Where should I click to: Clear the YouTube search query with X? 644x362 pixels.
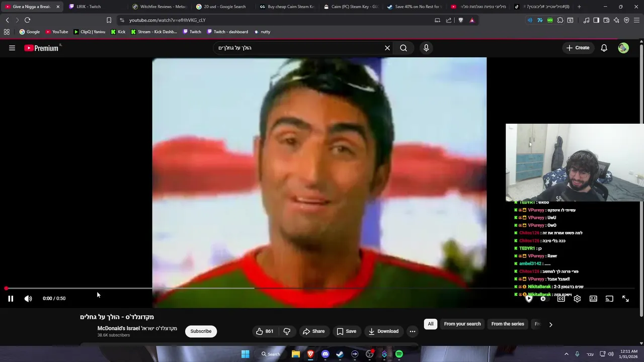[387, 48]
